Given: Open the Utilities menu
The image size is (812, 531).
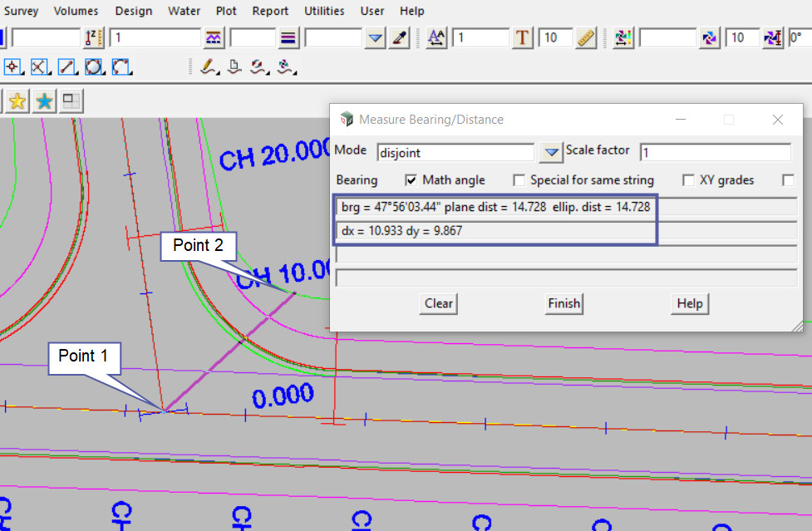Looking at the screenshot, I should point(324,11).
